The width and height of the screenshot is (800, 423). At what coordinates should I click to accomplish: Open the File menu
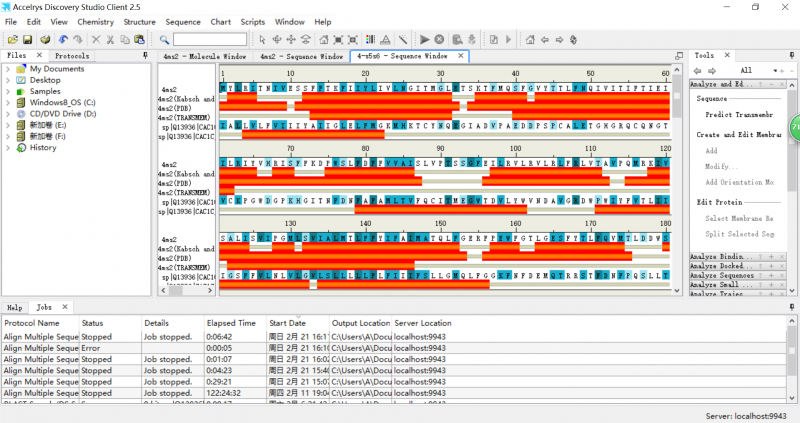click(11, 22)
